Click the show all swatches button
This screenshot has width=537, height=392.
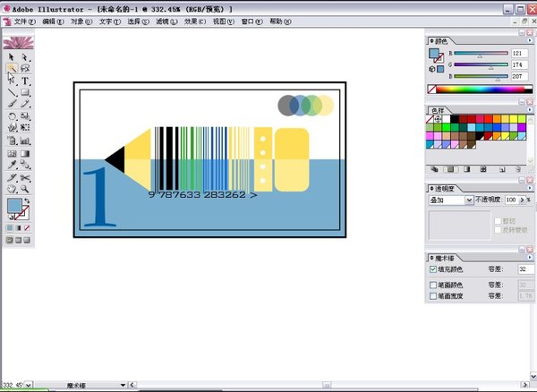[x=435, y=169]
